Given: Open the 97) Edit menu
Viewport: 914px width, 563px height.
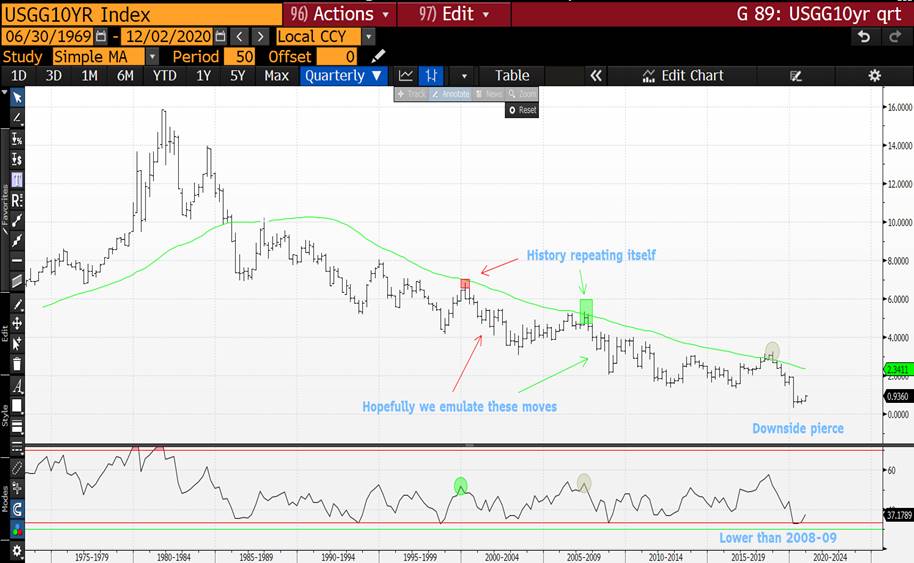Looking at the screenshot, I should coord(454,14).
